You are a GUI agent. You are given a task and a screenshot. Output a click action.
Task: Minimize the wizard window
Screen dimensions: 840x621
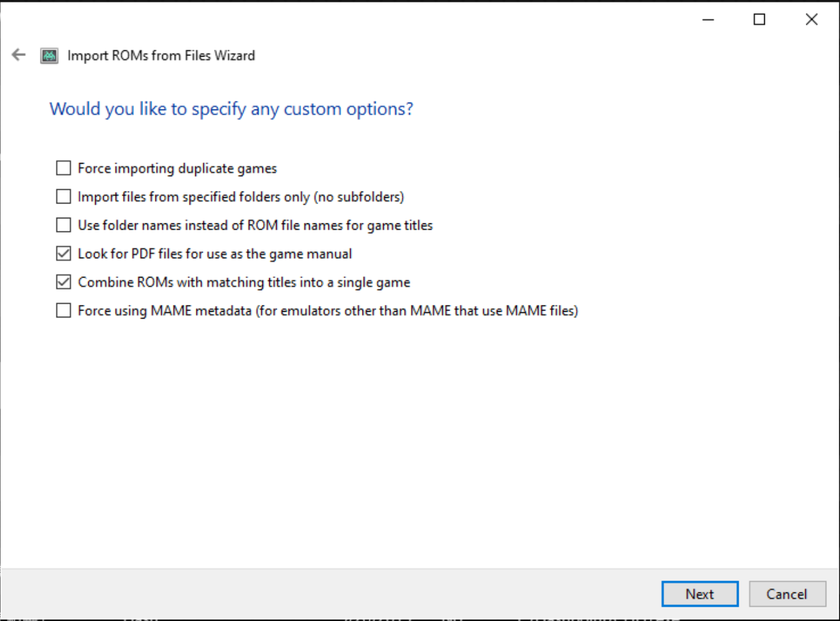(708, 19)
